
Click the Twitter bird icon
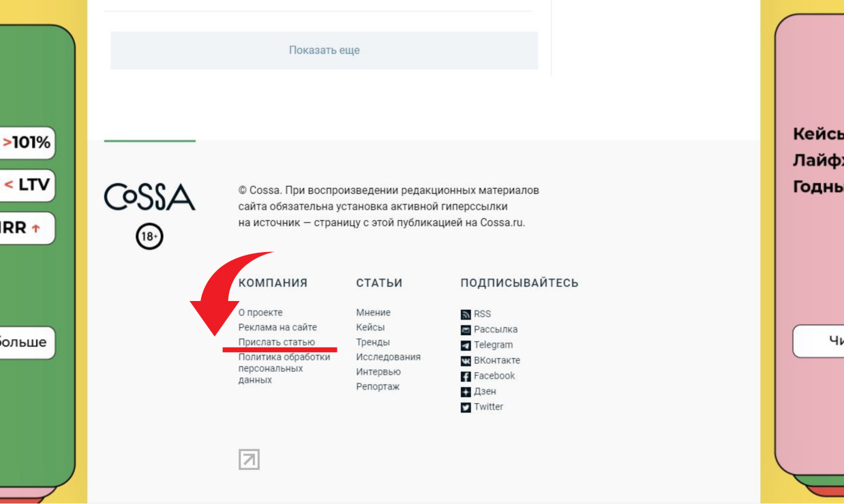(466, 407)
